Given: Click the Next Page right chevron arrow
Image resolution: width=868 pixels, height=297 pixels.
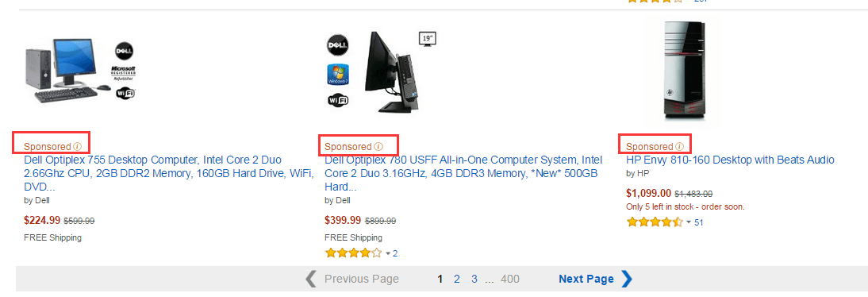Looking at the screenshot, I should click(x=626, y=279).
